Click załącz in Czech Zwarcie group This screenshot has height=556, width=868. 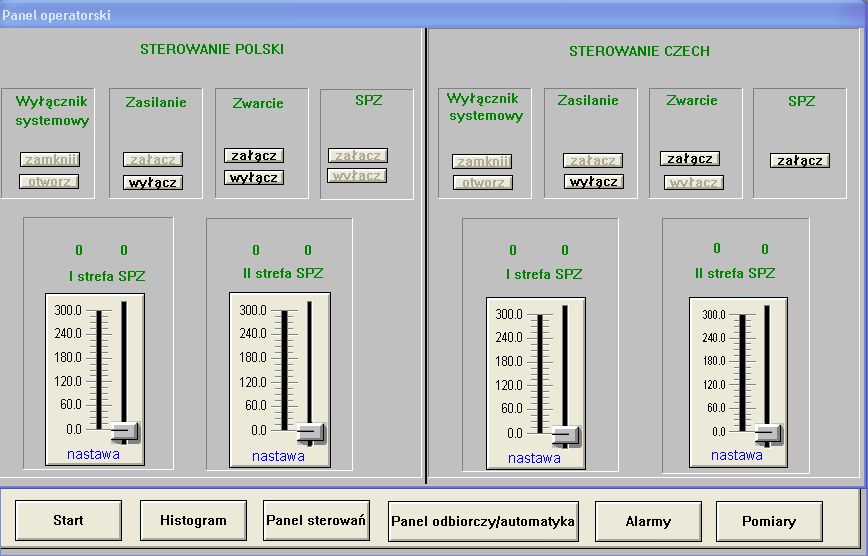coord(690,158)
